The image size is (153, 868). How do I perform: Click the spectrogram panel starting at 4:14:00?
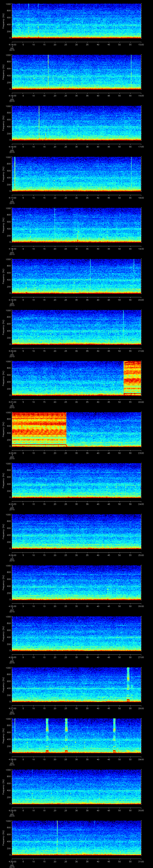click(x=76, y=21)
